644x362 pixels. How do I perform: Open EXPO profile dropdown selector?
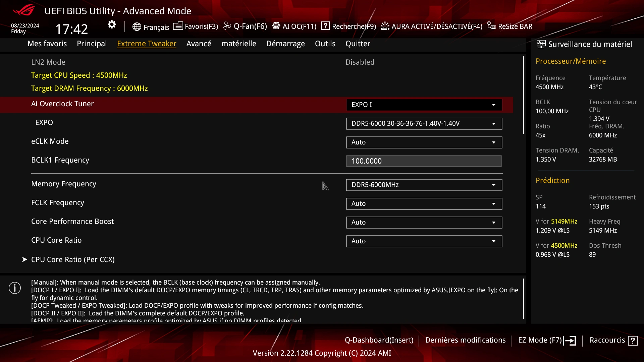[494, 123]
